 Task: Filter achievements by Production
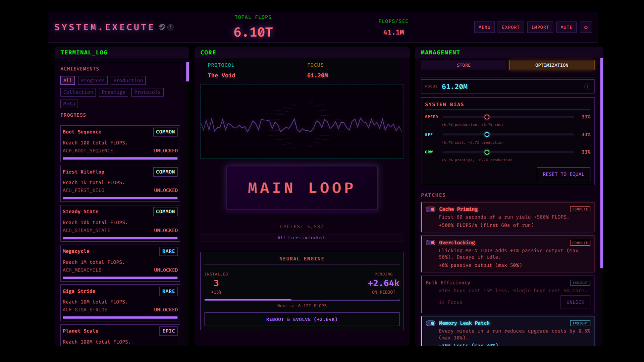click(128, 80)
